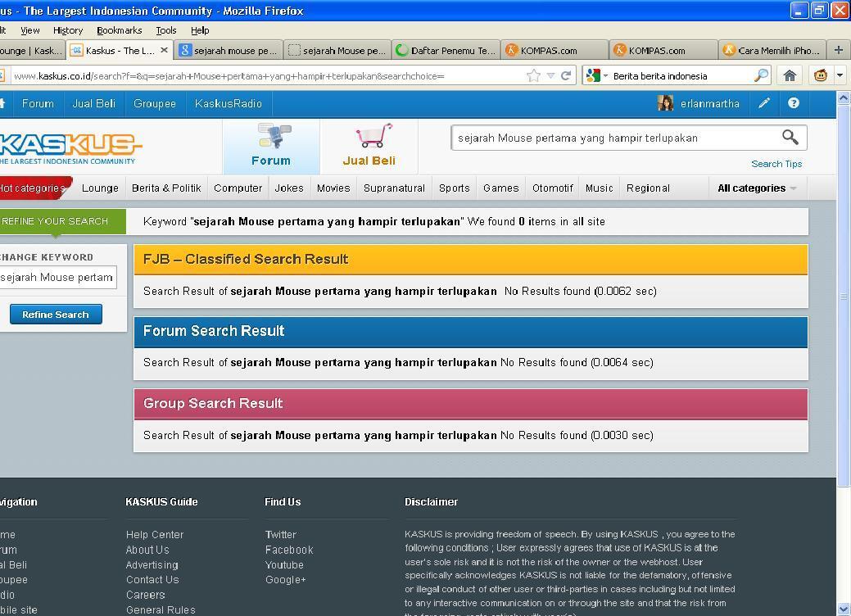The width and height of the screenshot is (851, 616).
Task: Open the Help menu
Action: 200,30
